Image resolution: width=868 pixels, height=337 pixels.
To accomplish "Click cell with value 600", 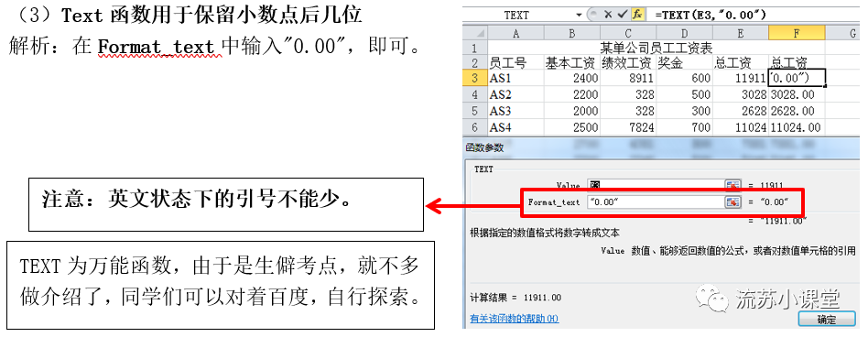I will pos(684,78).
